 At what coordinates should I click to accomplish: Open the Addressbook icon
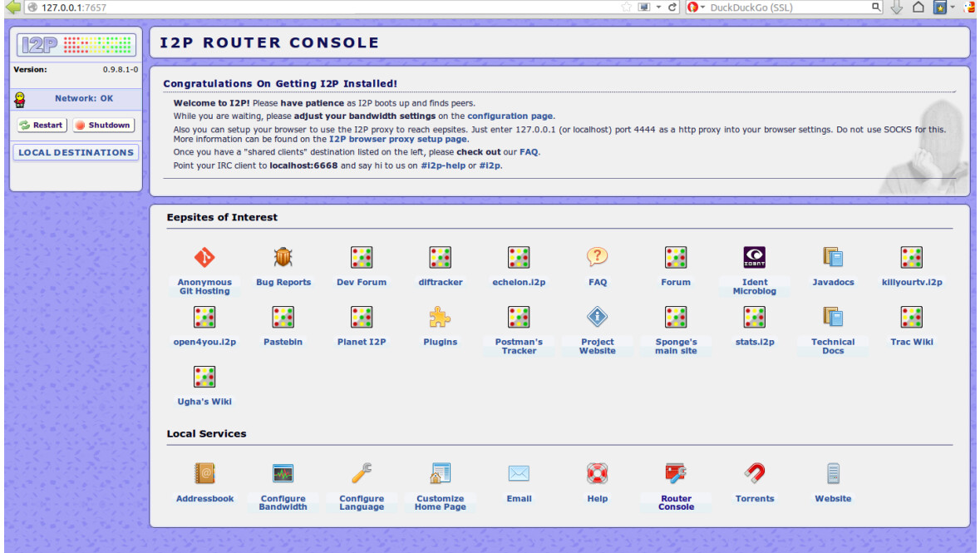(x=204, y=474)
